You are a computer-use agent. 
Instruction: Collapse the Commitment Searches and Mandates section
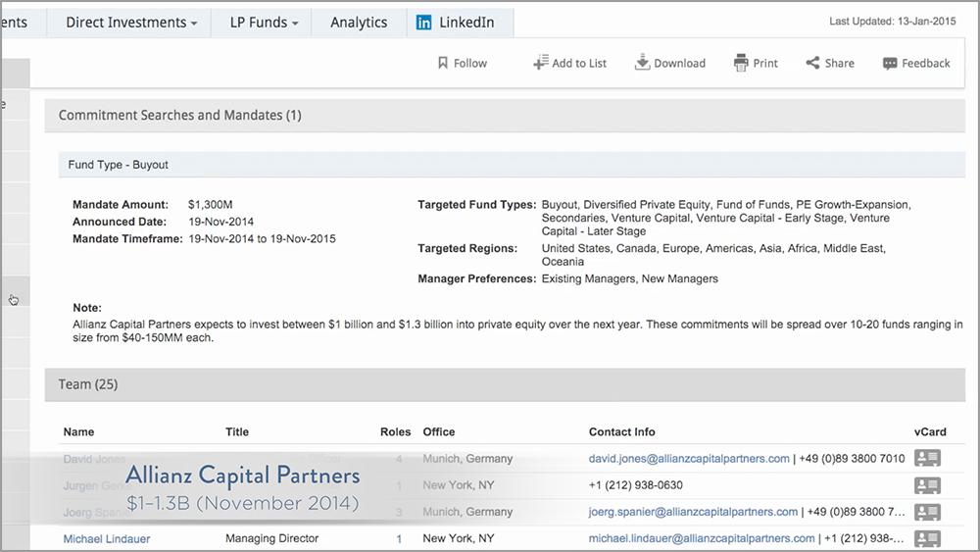pos(505,115)
